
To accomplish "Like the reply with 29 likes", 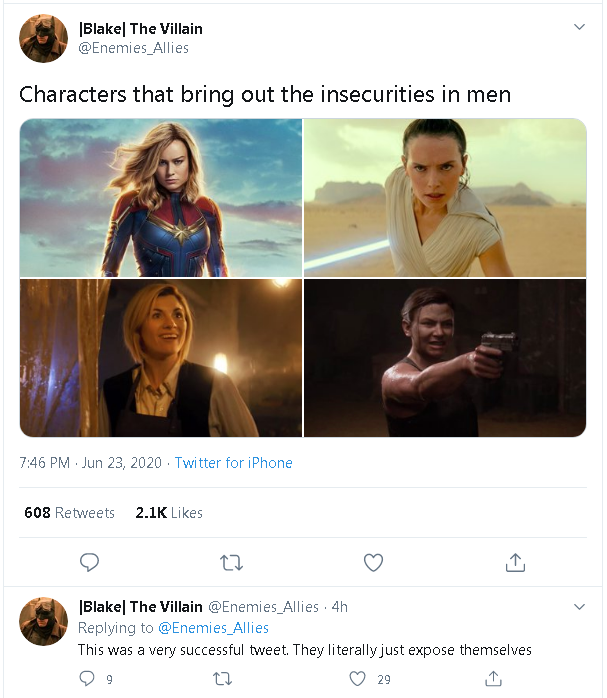I will pyautogui.click(x=358, y=678).
